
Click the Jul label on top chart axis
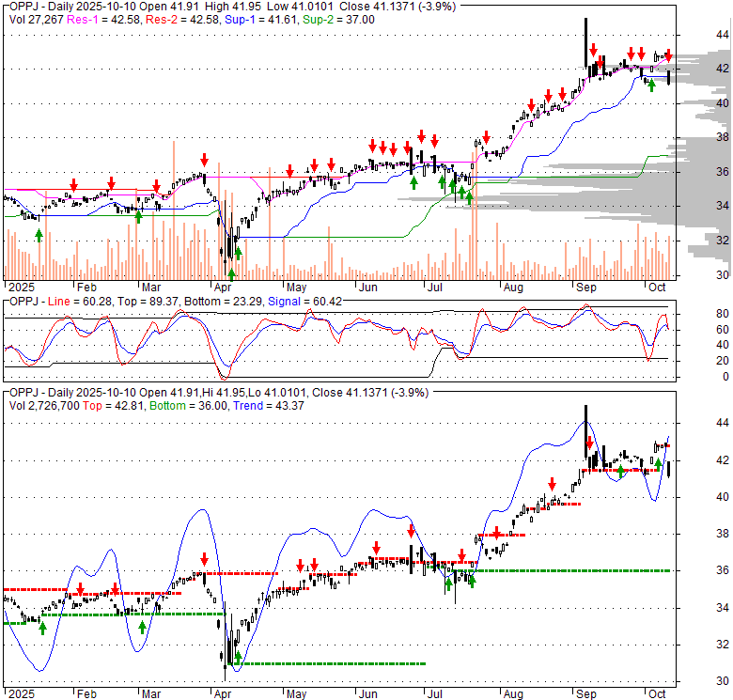coord(435,288)
